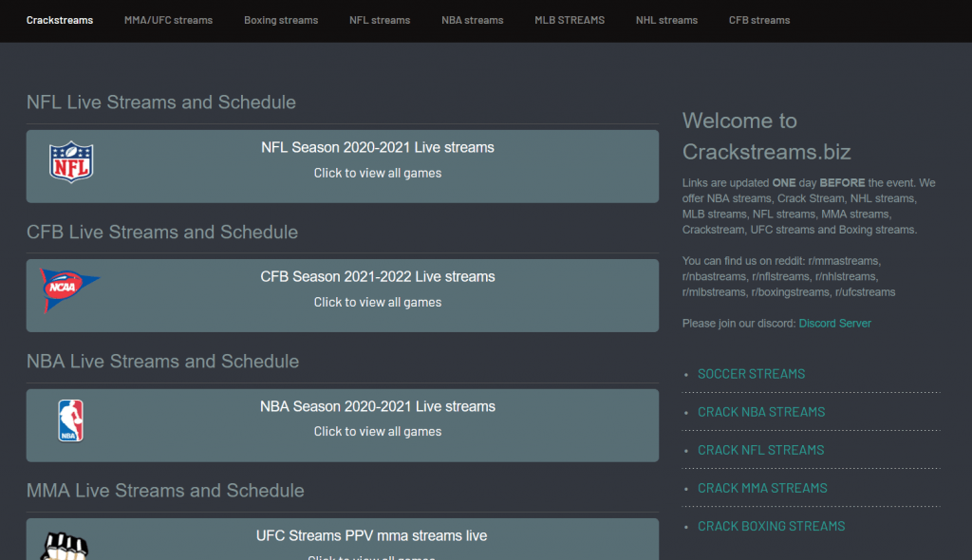Click the NFL Live Streams and Schedule heading
This screenshot has height=560, width=972.
click(161, 103)
